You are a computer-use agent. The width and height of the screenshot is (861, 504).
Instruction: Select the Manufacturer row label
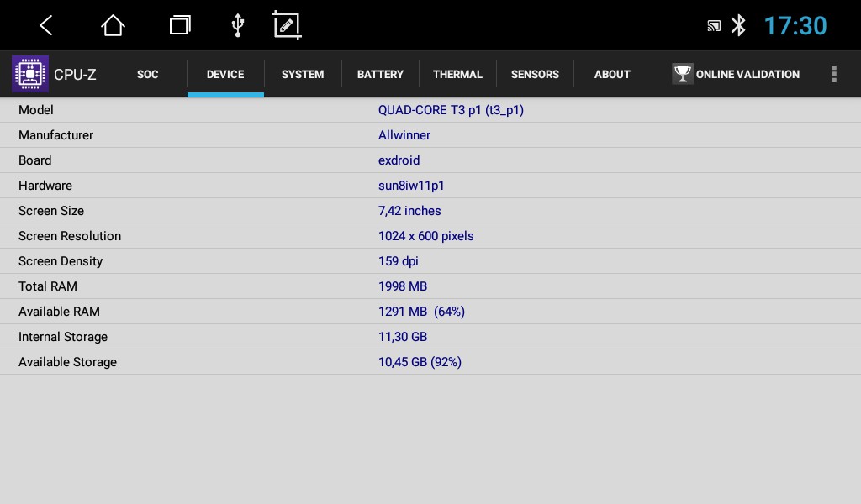pyautogui.click(x=56, y=135)
